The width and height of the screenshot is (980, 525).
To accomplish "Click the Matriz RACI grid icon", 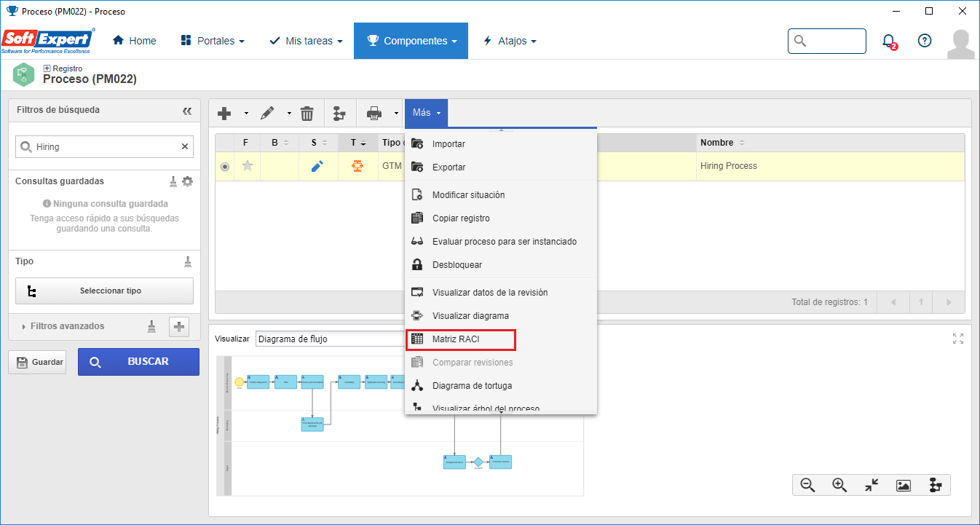I will point(417,339).
